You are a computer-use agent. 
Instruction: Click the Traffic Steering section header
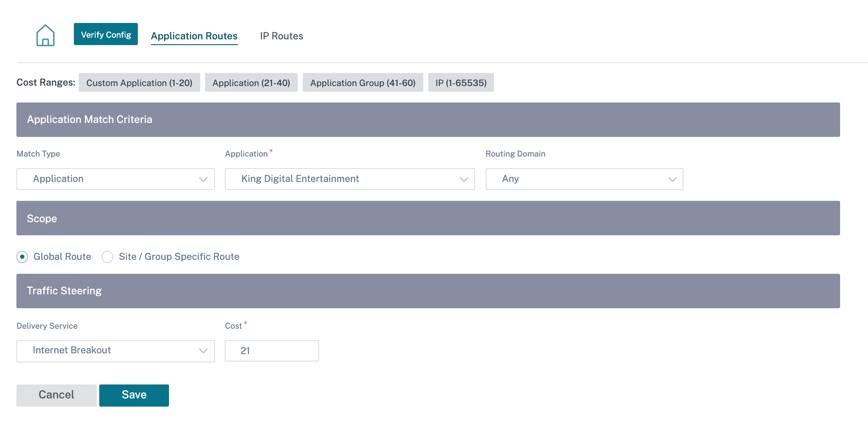point(428,291)
